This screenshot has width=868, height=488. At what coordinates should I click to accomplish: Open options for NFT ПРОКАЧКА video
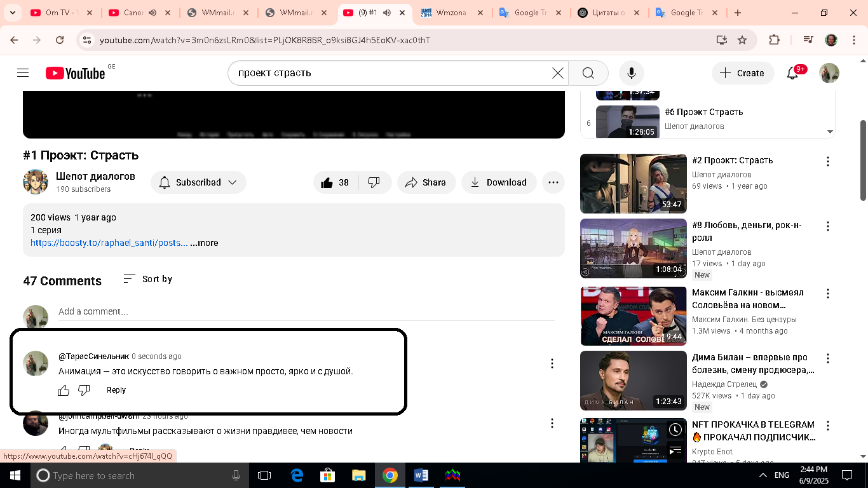coord(828,426)
